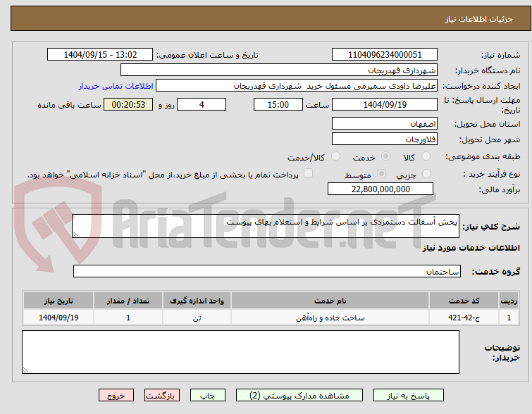Click the شماره نیاز number field
The height and width of the screenshot is (414, 532).
pos(385,55)
